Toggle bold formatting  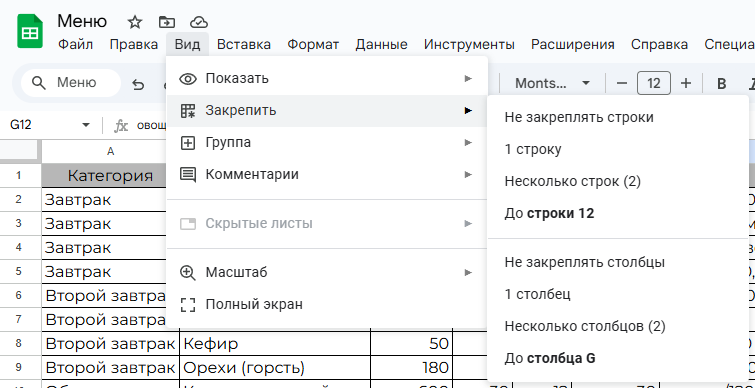pyautogui.click(x=721, y=83)
